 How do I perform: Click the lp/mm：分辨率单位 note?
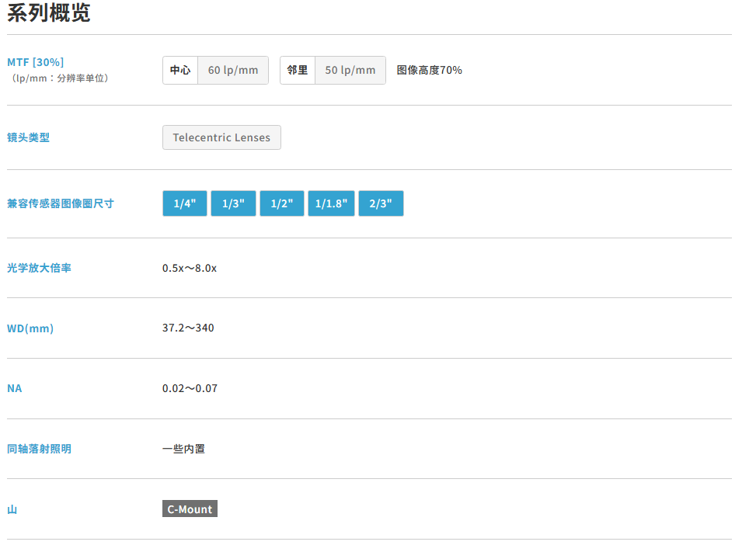click(x=60, y=78)
